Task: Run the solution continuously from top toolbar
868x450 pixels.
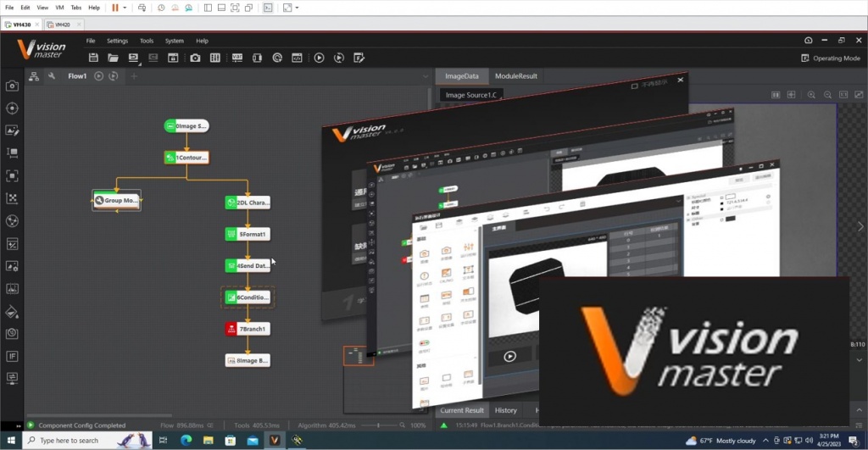Action: (x=339, y=58)
